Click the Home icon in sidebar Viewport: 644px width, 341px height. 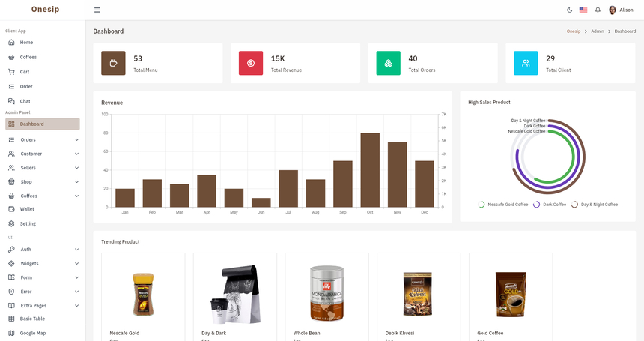pos(11,42)
